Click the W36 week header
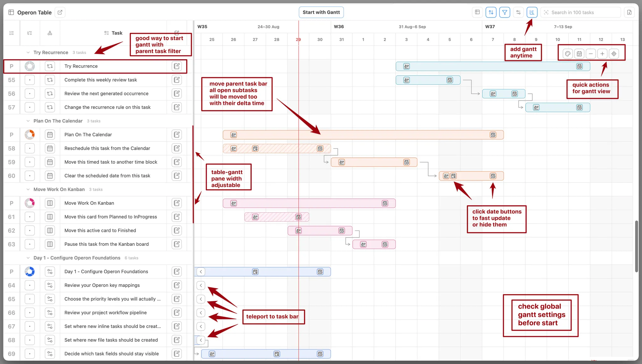The height and width of the screenshot is (364, 642). pos(339,27)
